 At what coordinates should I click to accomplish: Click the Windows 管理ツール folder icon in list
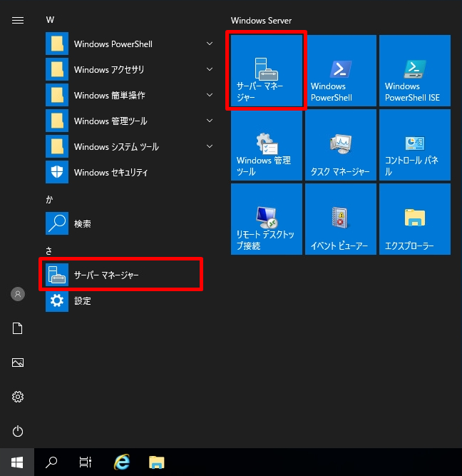tap(57, 121)
